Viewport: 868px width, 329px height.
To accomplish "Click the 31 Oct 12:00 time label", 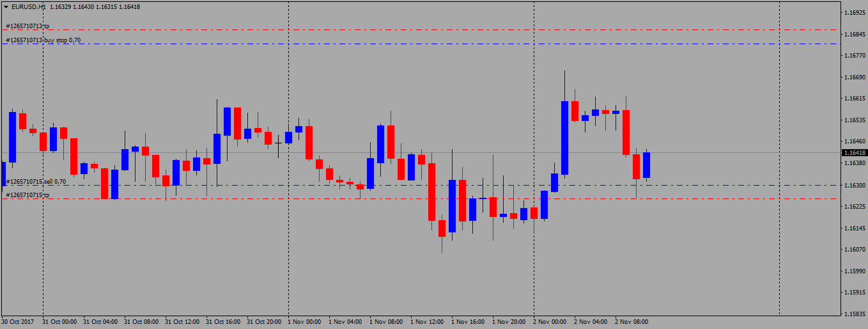I will (182, 322).
